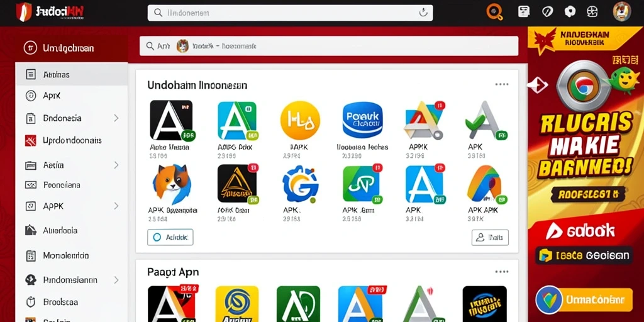
Task: Click the globe icon in top bar
Action: [x=592, y=11]
